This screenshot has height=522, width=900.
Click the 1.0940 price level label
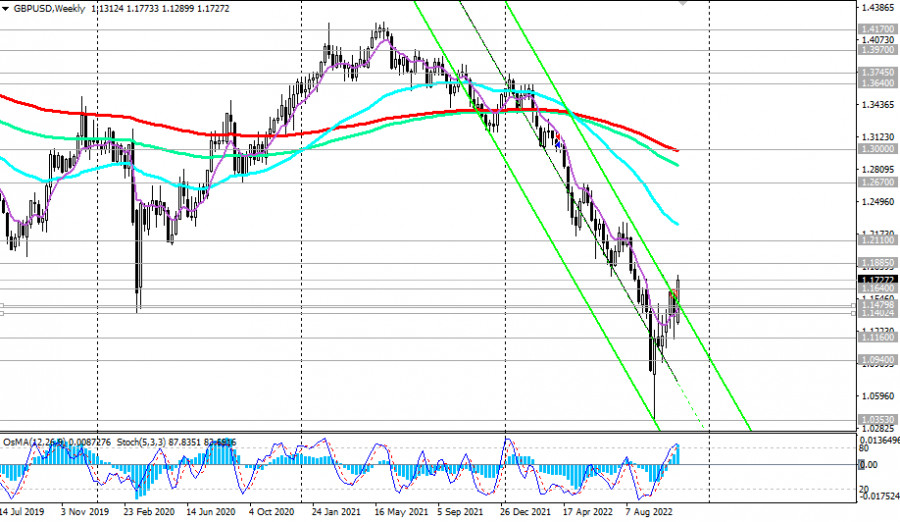875,359
